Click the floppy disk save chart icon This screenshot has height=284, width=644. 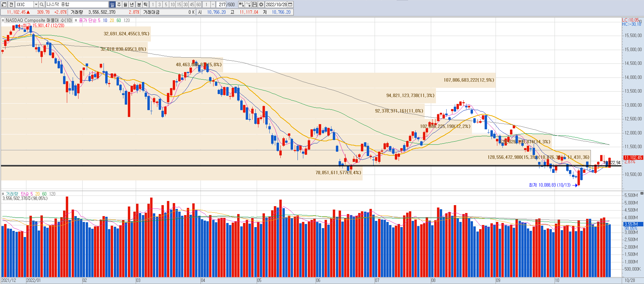pos(255,4)
